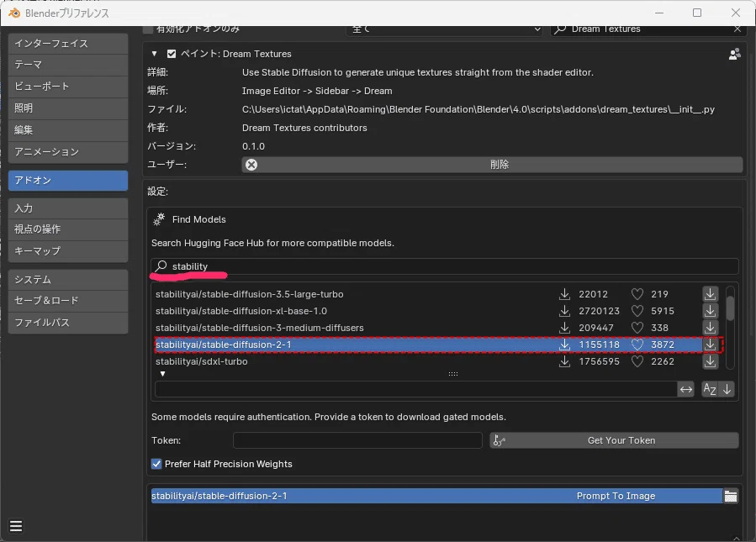Clear the Dream Textures addon search
This screenshot has height=542, width=756.
(737, 29)
